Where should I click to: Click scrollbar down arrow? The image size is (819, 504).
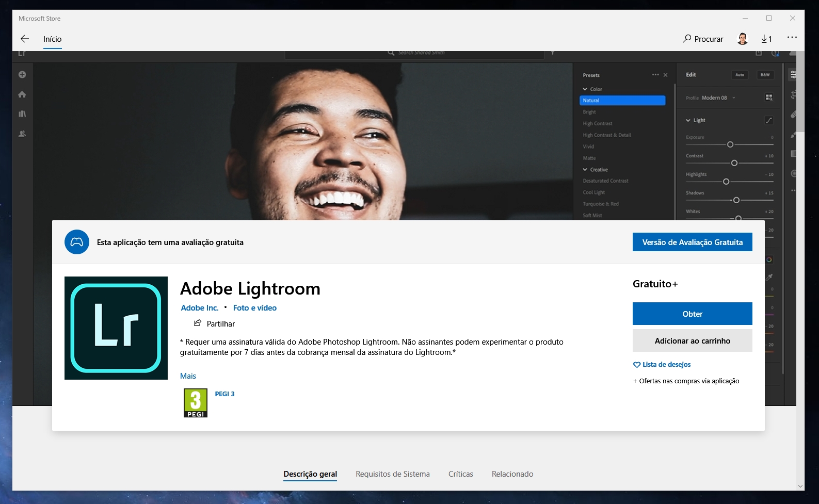(800, 486)
